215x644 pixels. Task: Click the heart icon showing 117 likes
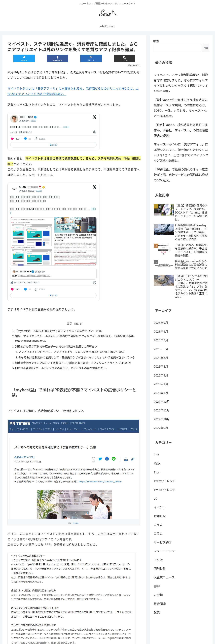pyautogui.click(x=12, y=289)
